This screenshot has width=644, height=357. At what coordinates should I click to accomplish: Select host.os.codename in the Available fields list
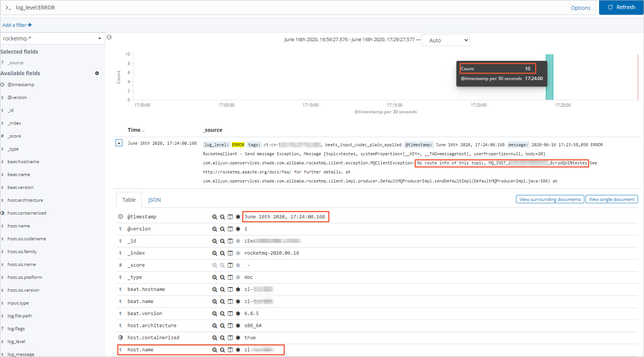pos(27,239)
